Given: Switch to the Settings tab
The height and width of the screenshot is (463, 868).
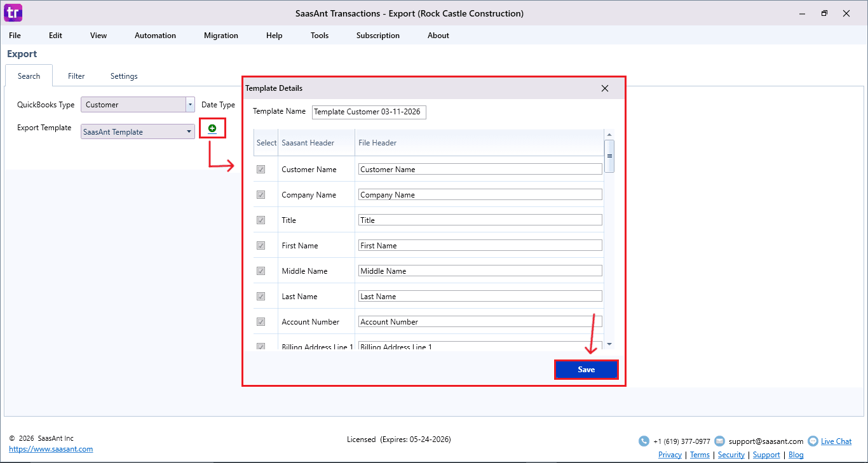Looking at the screenshot, I should (x=124, y=76).
